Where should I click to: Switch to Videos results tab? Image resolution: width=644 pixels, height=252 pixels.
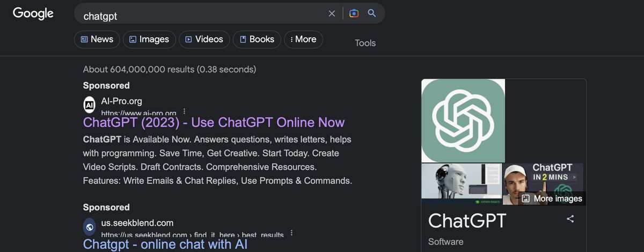[204, 39]
